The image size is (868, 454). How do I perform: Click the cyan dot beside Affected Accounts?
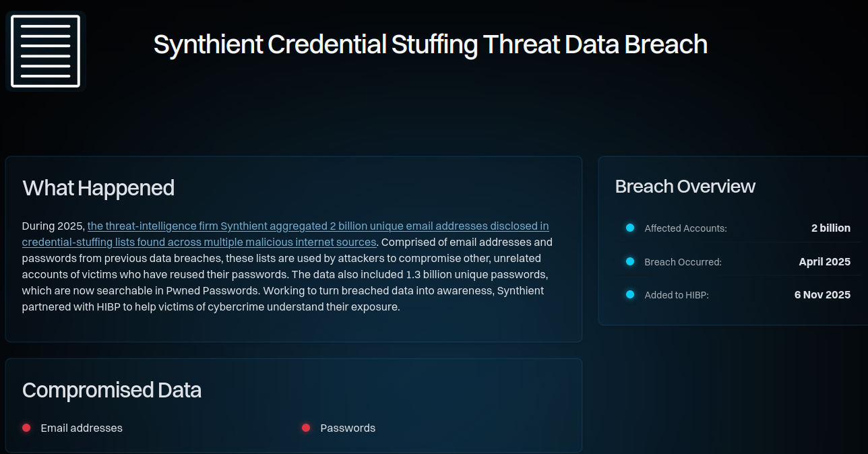pyautogui.click(x=630, y=228)
